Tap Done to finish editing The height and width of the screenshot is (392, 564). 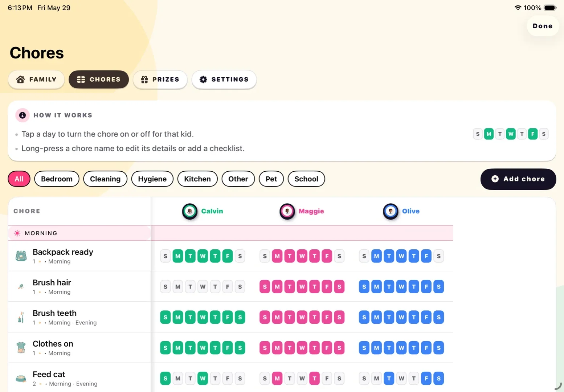click(x=543, y=26)
